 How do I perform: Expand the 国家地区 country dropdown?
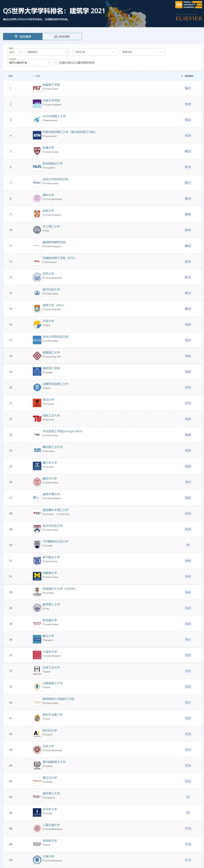[142, 52]
